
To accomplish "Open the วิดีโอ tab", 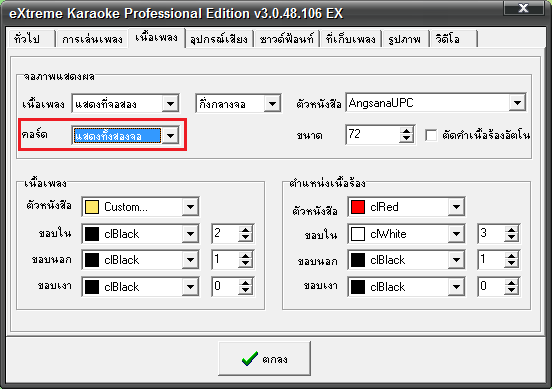I will point(453,38).
